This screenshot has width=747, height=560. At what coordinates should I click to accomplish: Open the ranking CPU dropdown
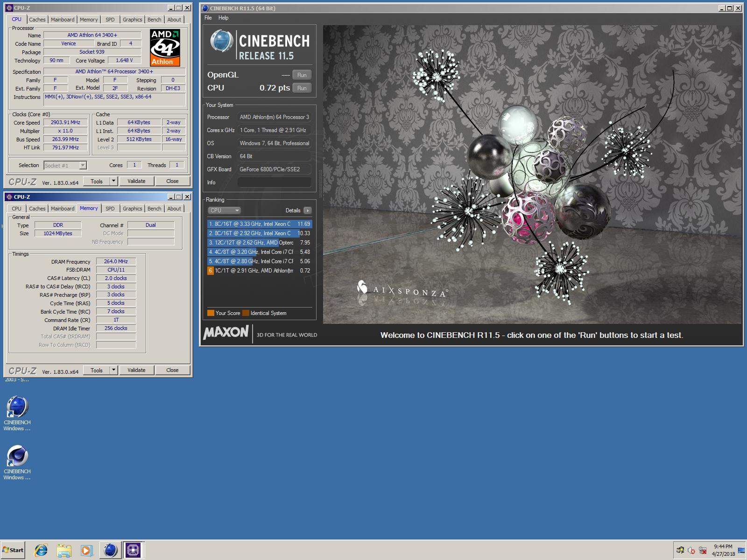coord(224,210)
